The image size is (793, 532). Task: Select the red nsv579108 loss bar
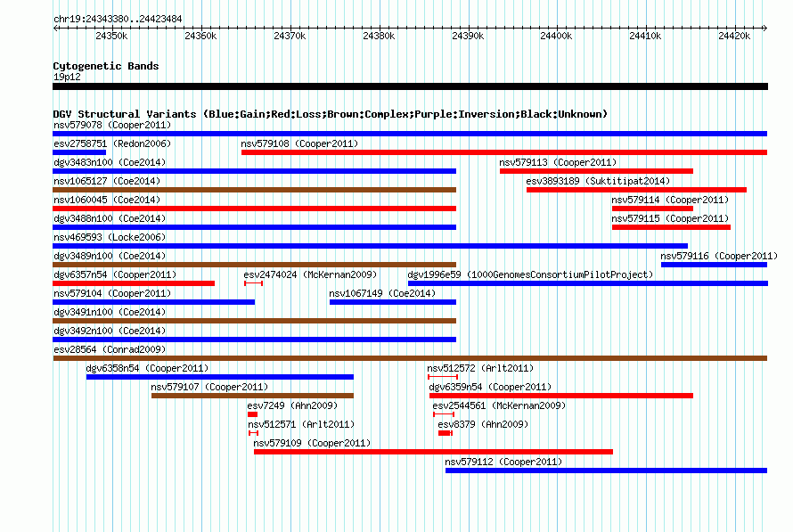point(504,152)
